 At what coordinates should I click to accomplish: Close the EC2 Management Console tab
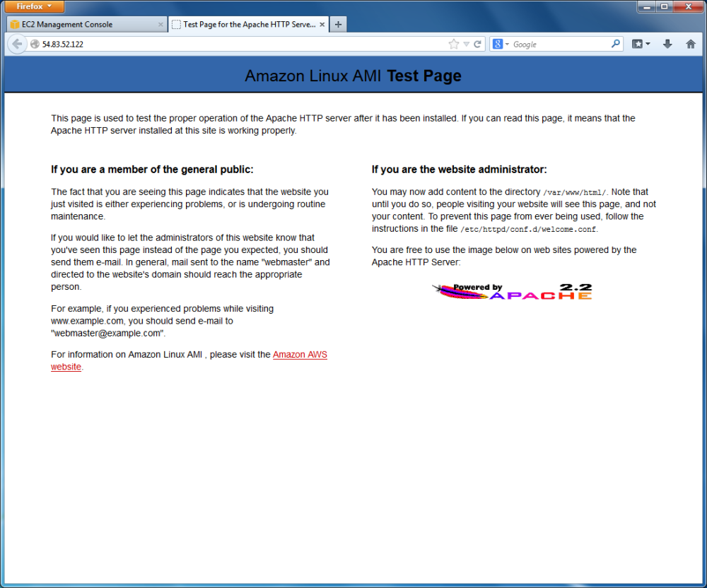coord(160,25)
